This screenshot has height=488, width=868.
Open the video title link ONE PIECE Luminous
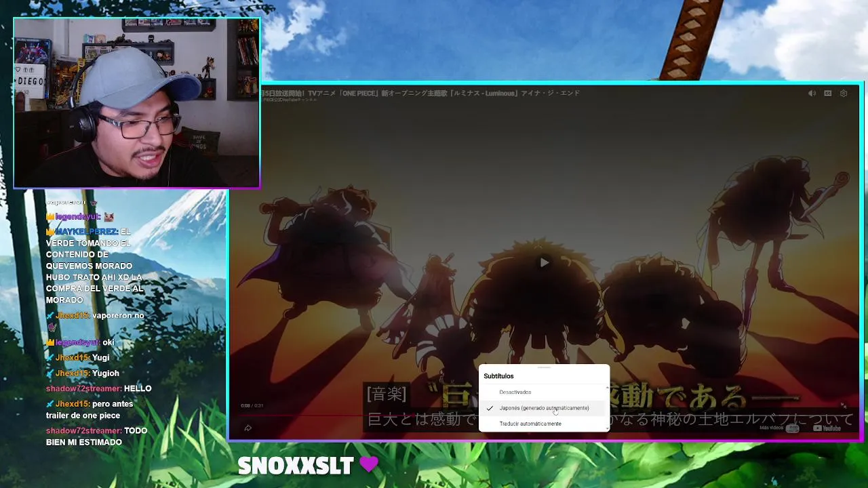tap(420, 94)
